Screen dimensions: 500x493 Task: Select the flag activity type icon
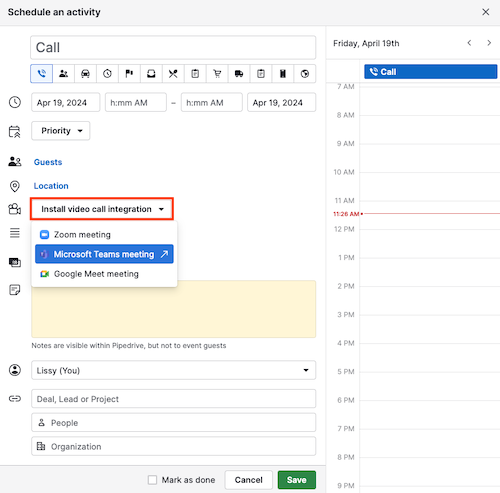tap(129, 73)
